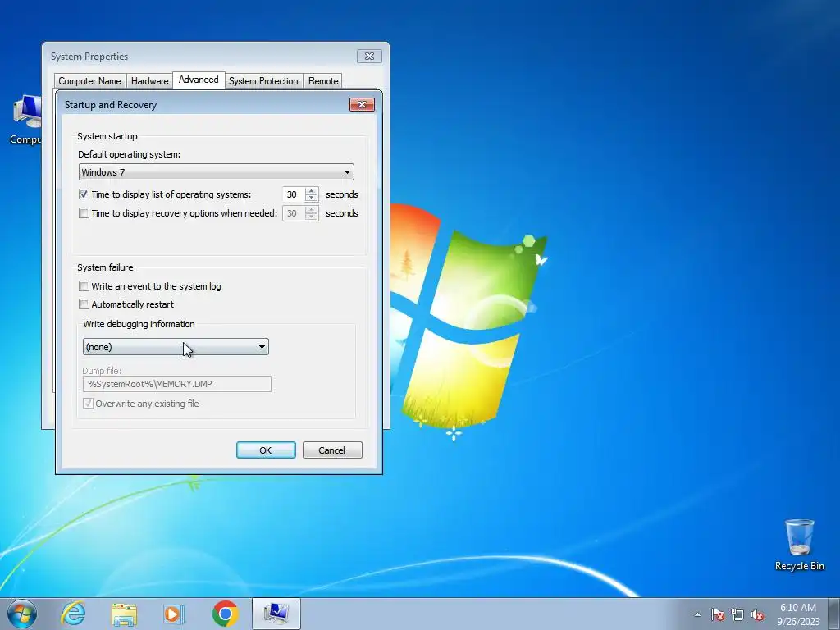
Task: Open Computer desktop icon
Action: coord(25,120)
